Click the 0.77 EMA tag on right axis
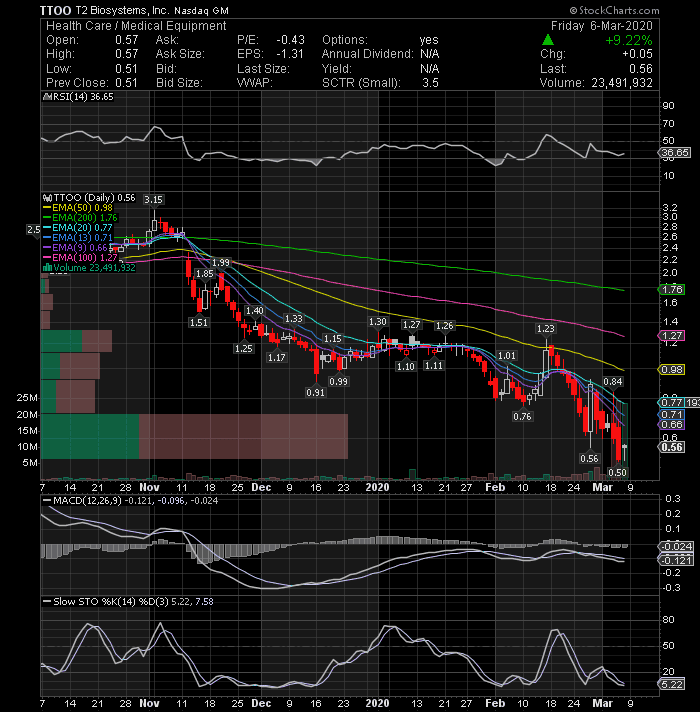This screenshot has width=700, height=712. [672, 402]
